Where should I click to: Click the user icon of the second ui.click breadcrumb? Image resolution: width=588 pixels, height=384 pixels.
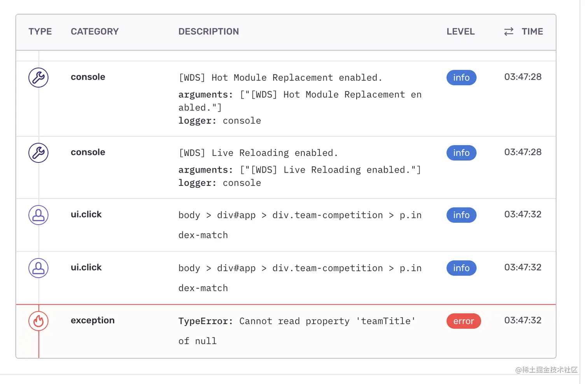pos(38,268)
